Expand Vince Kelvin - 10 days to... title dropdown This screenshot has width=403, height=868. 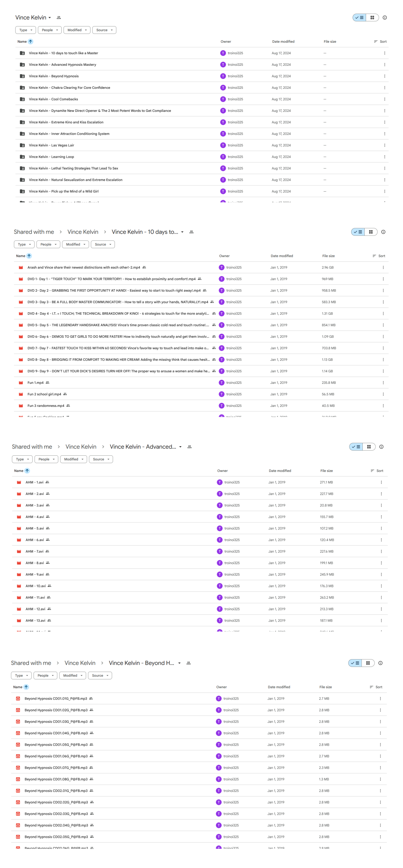click(x=182, y=232)
